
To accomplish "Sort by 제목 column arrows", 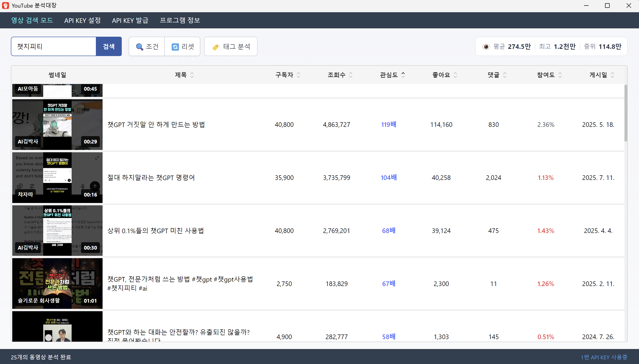I will click(x=192, y=75).
